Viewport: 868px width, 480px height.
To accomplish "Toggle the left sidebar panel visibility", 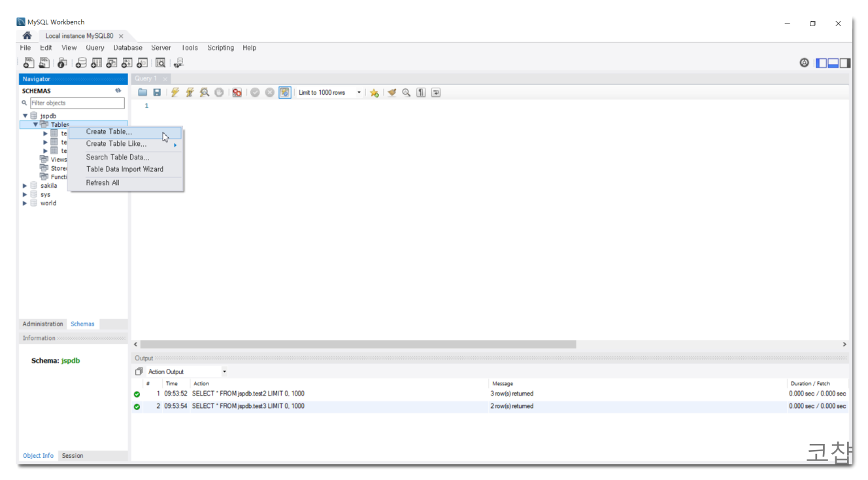I will point(822,63).
